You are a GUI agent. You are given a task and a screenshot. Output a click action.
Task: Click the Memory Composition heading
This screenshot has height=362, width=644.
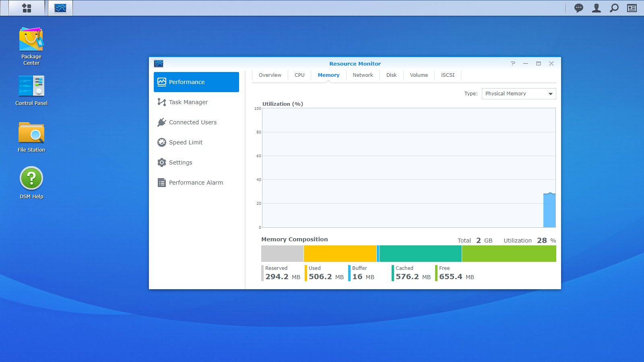pos(295,239)
